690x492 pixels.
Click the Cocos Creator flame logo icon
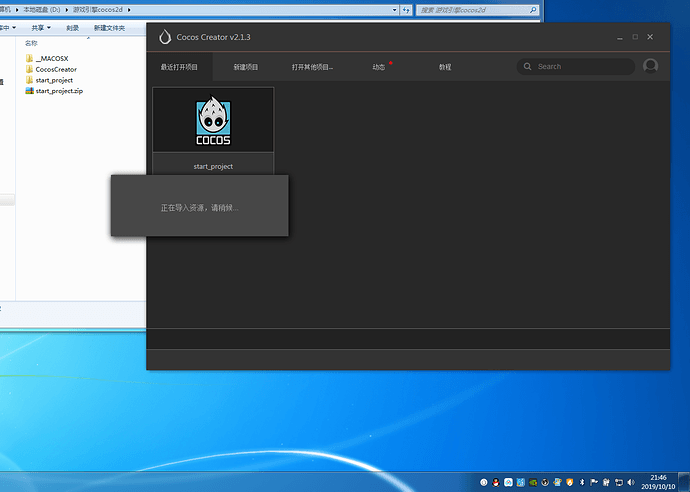click(x=165, y=37)
